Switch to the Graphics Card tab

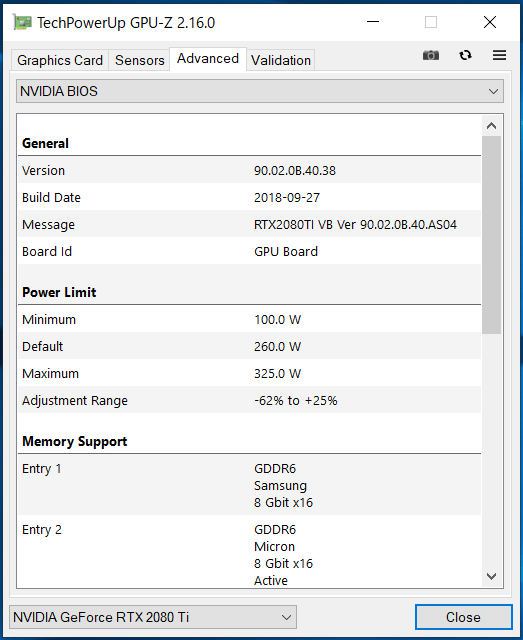pyautogui.click(x=60, y=60)
